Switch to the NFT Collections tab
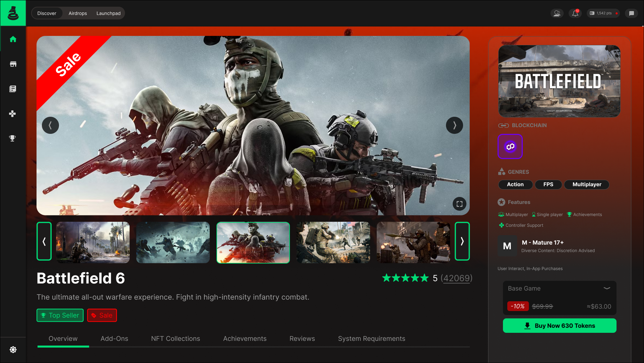The image size is (644, 363). point(175,339)
